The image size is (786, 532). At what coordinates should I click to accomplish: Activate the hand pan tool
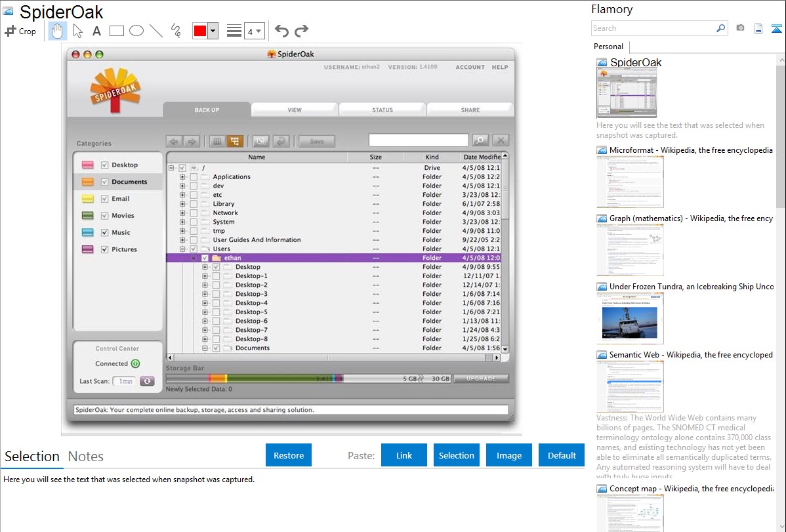point(57,31)
